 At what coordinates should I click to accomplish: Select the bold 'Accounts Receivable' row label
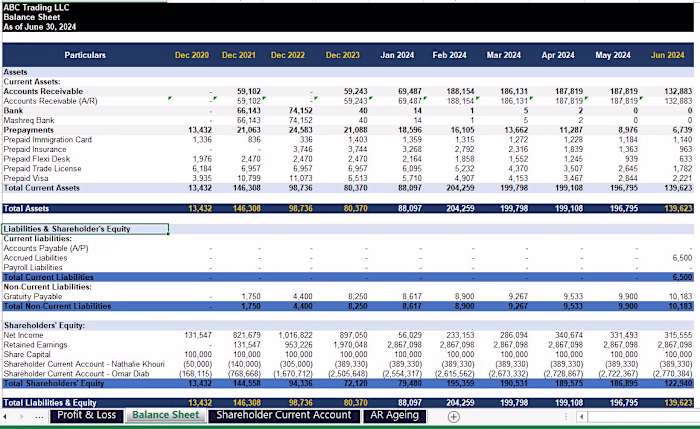[43, 92]
